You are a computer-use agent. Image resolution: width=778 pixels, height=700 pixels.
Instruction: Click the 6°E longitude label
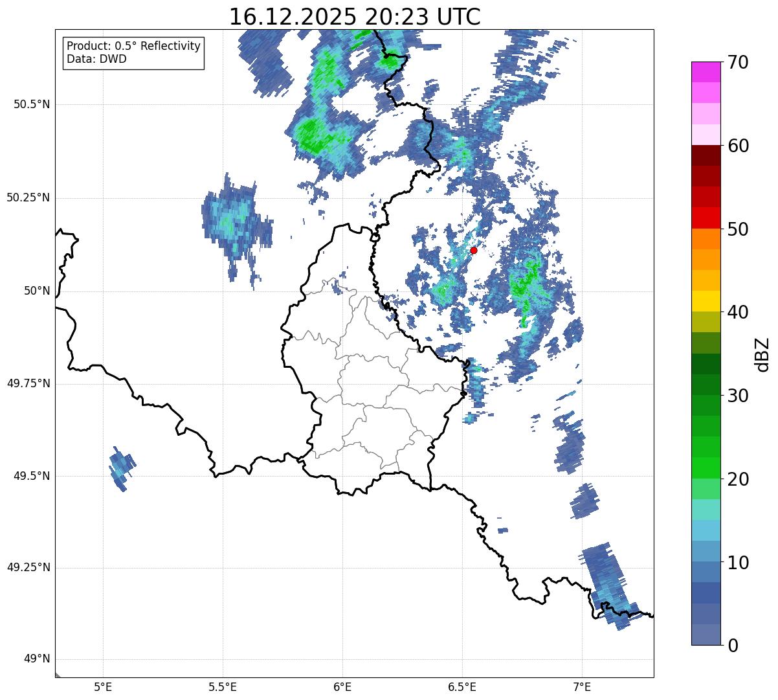click(x=342, y=687)
